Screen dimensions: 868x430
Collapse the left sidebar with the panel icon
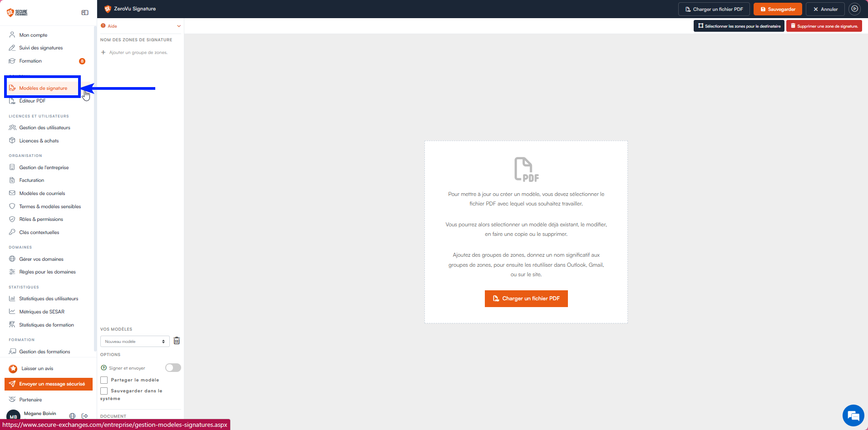[85, 13]
